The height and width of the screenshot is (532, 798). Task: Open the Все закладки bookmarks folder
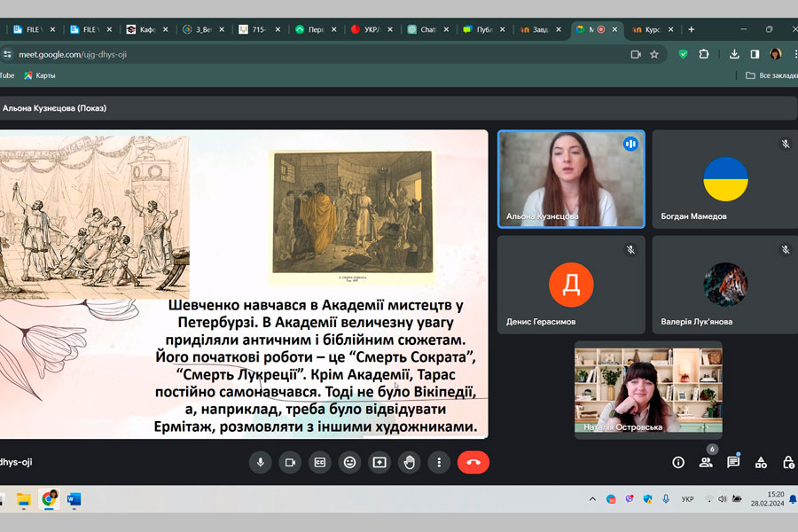click(770, 76)
